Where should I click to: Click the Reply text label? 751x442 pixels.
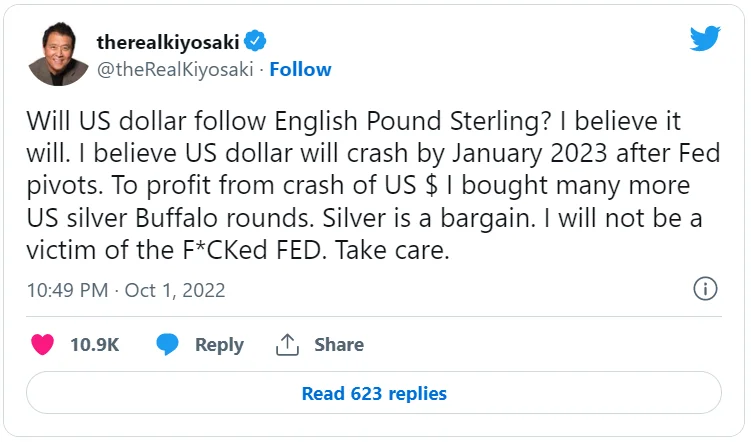pos(219,344)
